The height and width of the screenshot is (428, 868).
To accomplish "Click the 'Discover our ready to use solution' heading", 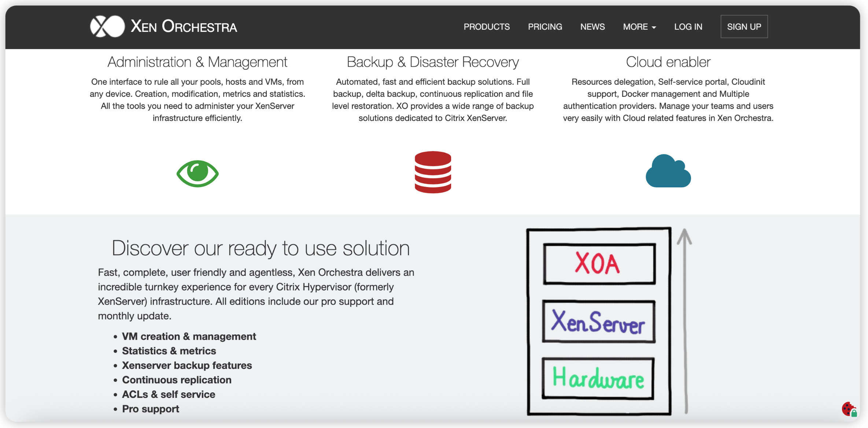I will [261, 248].
